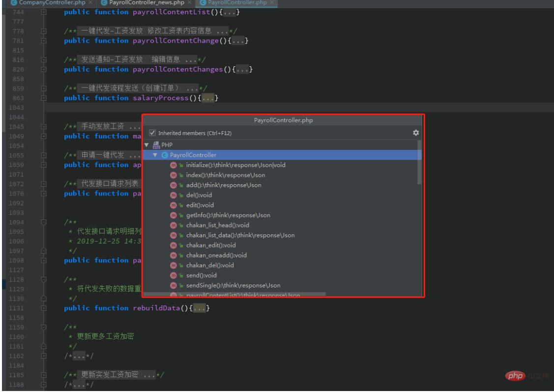
Task: Collapse the PayrollController class node arrow
Action: point(155,155)
